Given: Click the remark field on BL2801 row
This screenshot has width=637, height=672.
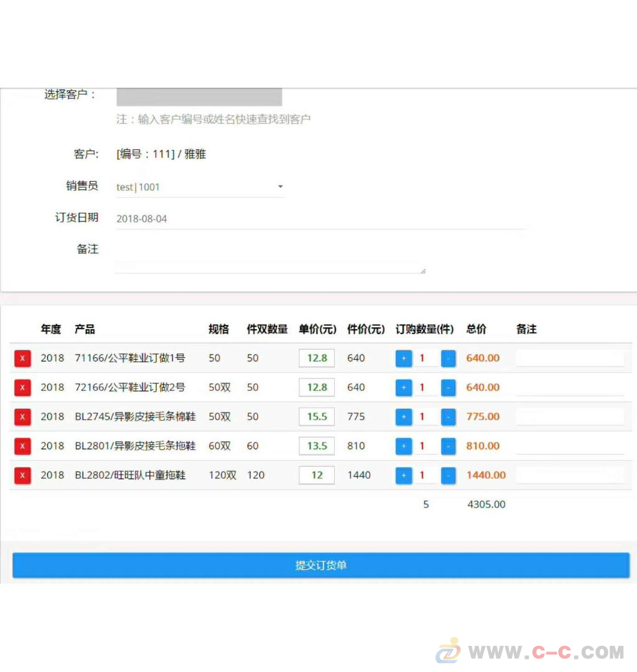Looking at the screenshot, I should pyautogui.click(x=569, y=446).
